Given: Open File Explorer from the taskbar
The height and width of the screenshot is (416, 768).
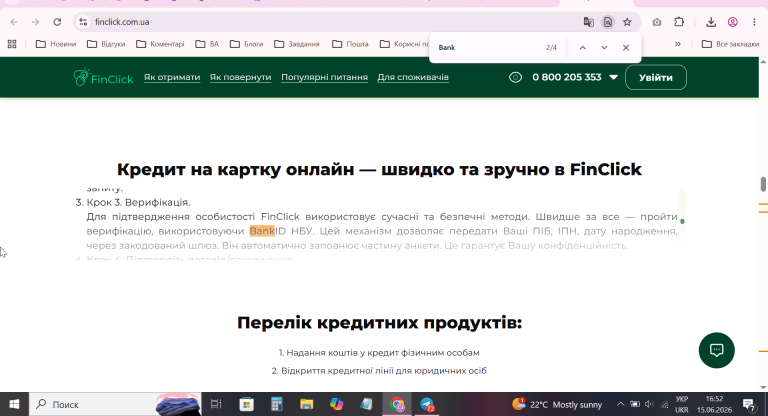Looking at the screenshot, I should coord(307,404).
